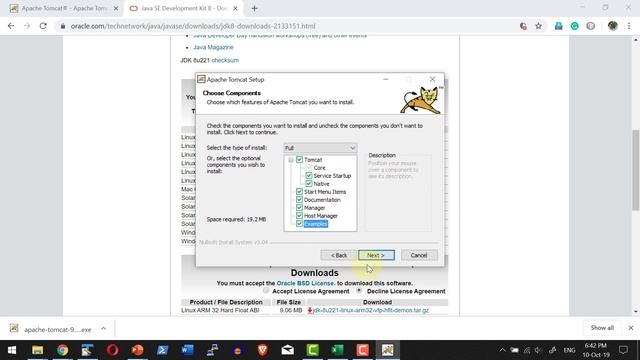Collapse the Tomcat component tree node
640x360 pixels.
pos(291,160)
